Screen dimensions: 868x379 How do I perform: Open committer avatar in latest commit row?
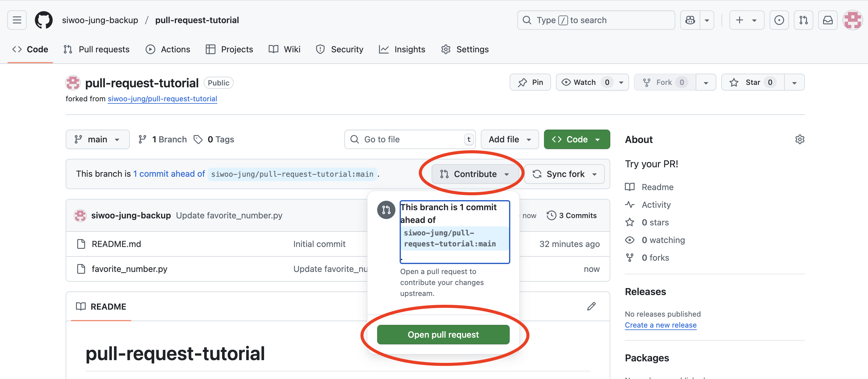(x=80, y=215)
